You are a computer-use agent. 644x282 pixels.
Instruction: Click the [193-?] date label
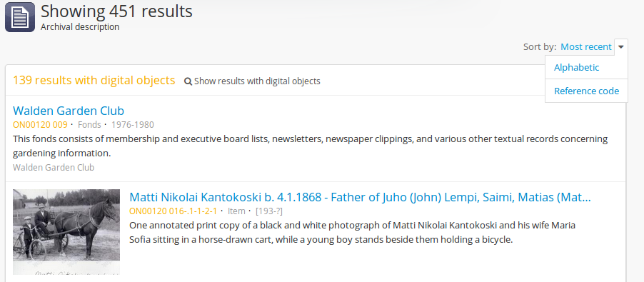coord(269,211)
